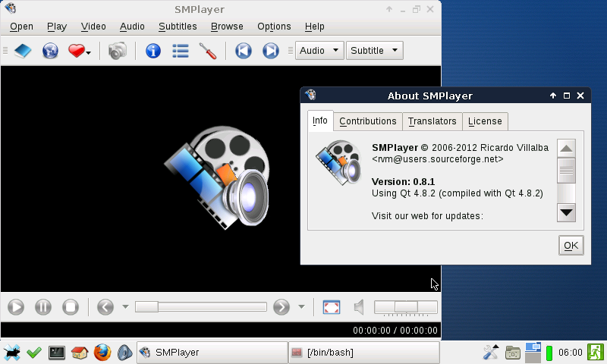This screenshot has height=364, width=607.
Task: Toggle fullscreen mode button
Action: point(331,307)
